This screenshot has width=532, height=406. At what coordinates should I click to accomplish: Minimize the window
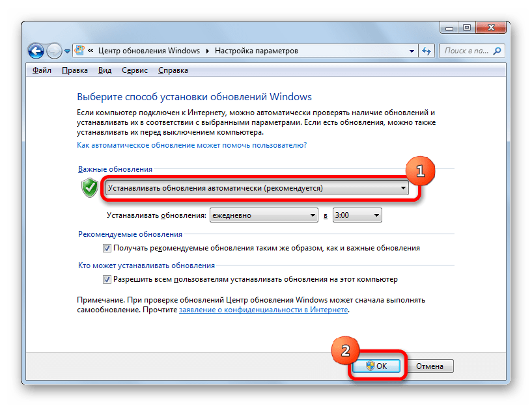coord(449,28)
